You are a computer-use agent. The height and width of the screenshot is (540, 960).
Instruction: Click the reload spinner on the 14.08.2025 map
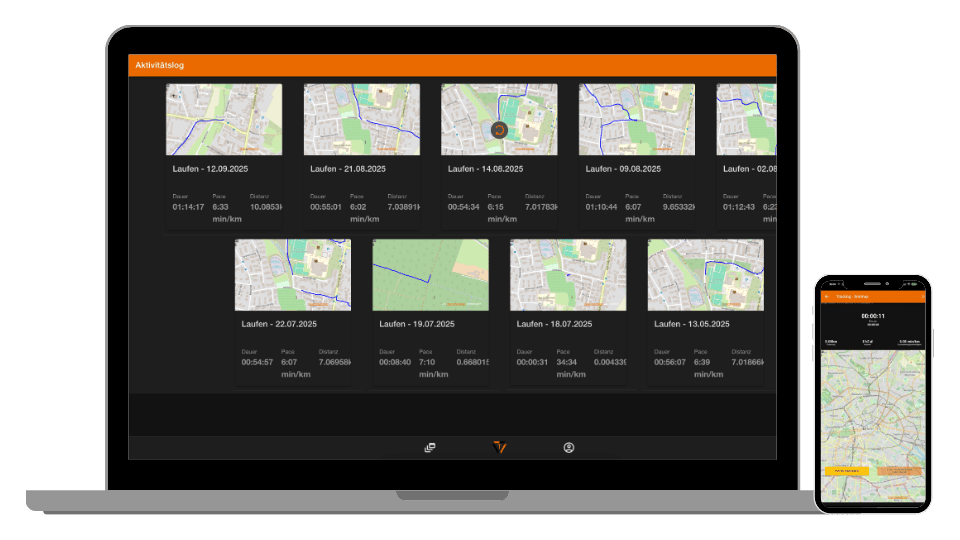pos(499,130)
